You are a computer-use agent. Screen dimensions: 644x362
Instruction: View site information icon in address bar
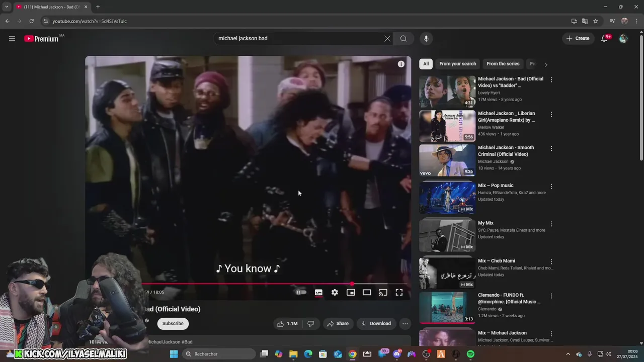46,21
